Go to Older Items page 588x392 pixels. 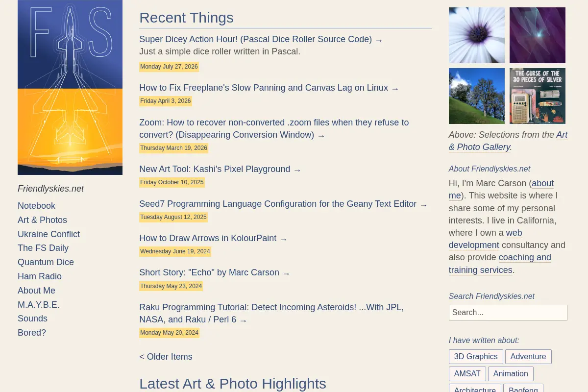[x=166, y=357]
